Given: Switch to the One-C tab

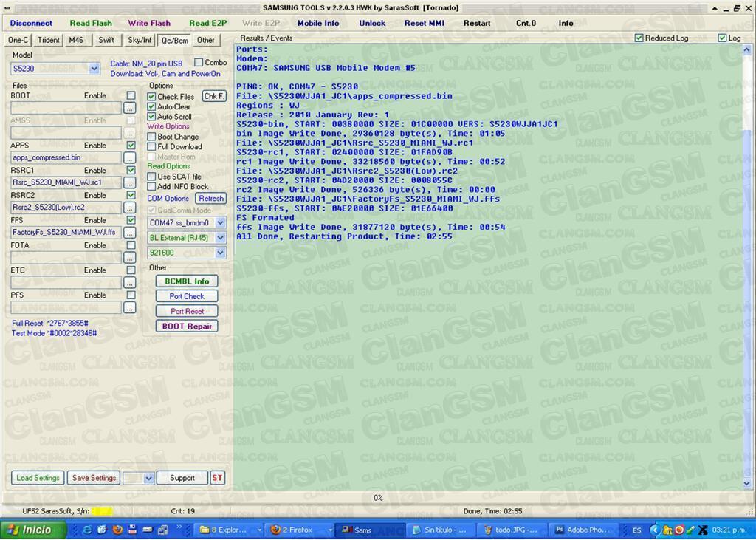Looking at the screenshot, I should coord(18,40).
